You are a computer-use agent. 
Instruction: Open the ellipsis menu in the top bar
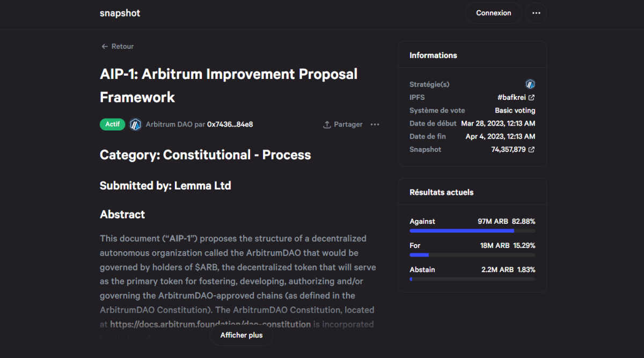536,13
